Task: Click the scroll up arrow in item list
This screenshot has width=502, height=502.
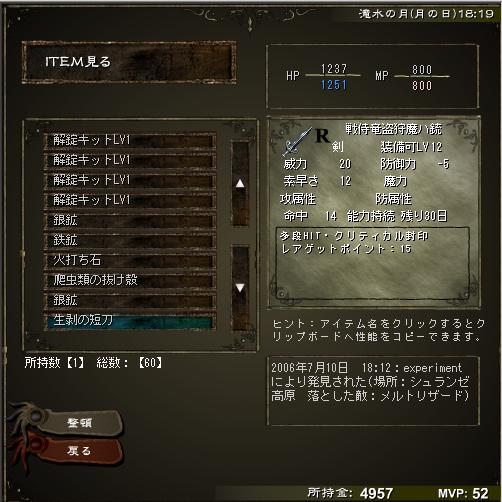Action: pos(240,184)
